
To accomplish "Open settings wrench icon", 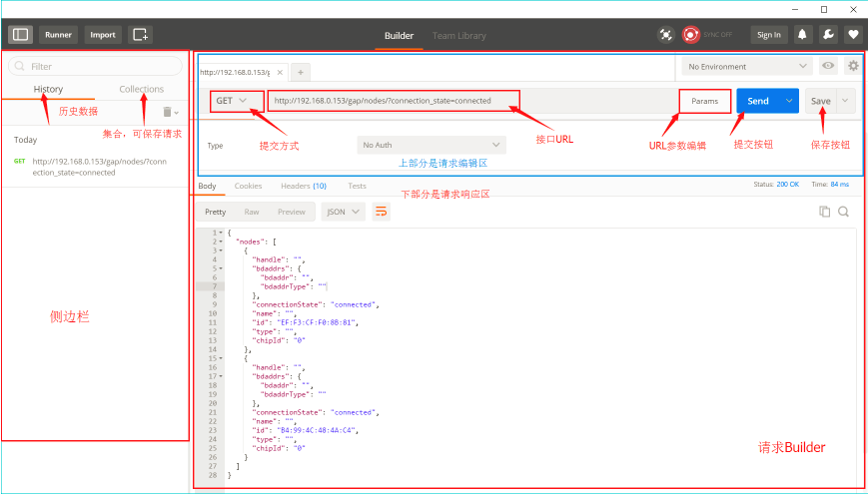I will click(828, 34).
